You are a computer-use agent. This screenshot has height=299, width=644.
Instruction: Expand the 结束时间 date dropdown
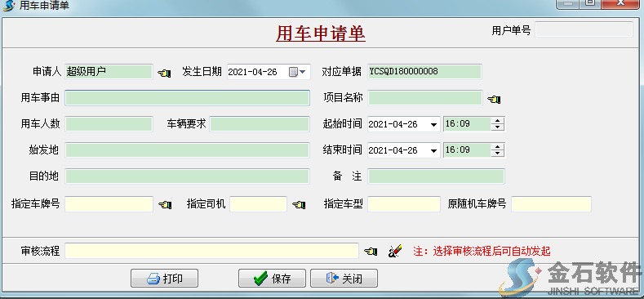433,151
